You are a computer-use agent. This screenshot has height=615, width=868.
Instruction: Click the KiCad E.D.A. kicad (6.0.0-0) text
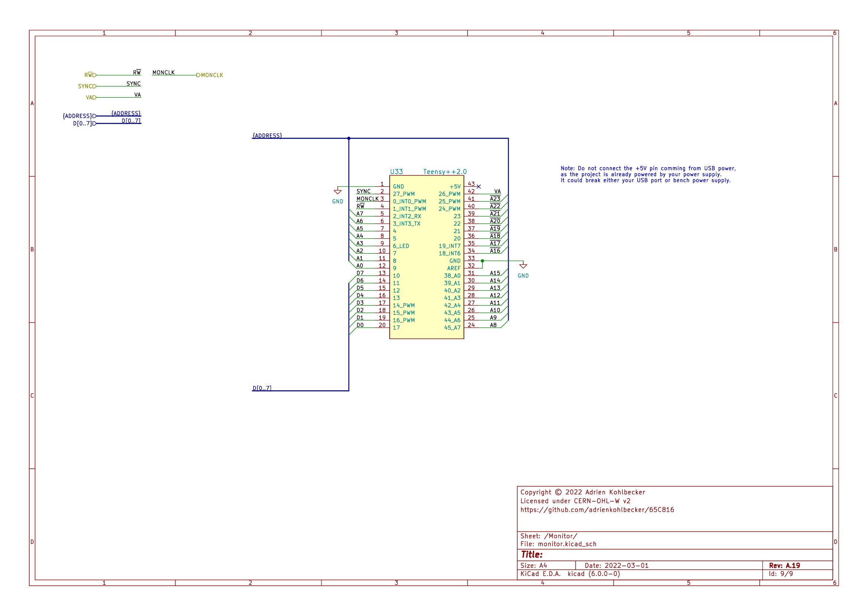click(x=570, y=574)
